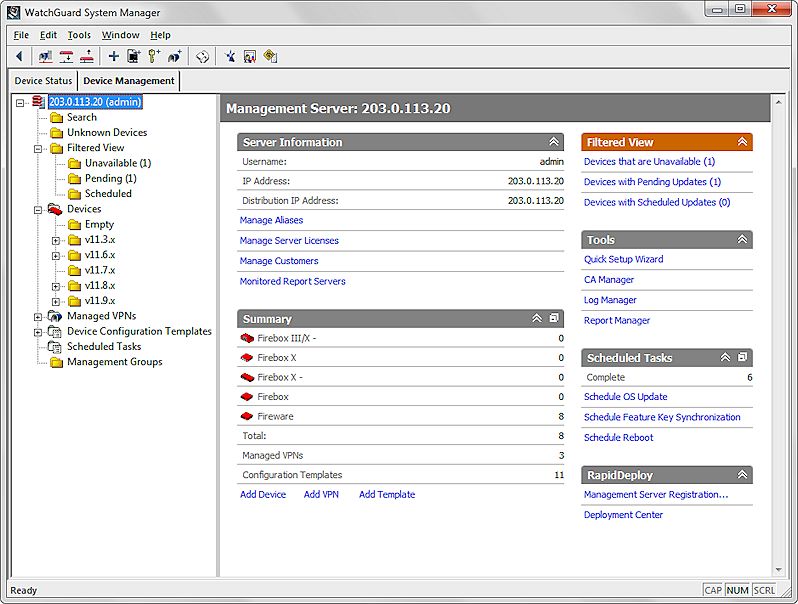Click the Fireware device icon in Summary
The width and height of the screenshot is (798, 604).
[x=247, y=416]
